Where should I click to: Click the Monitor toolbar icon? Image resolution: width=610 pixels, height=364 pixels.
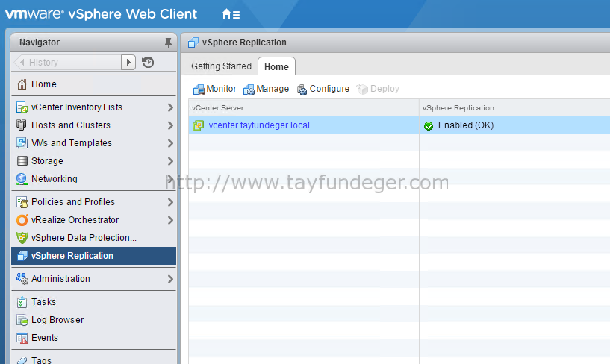(x=199, y=90)
